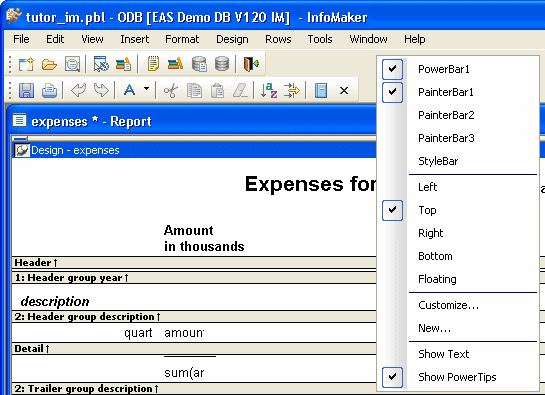Viewport: 545px width, 395px height.
Task: Click the blue letter A text icon
Action: pyautogui.click(x=130, y=91)
